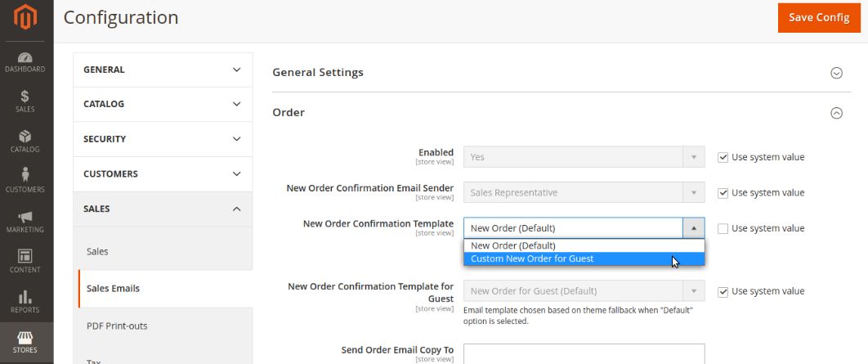Expand the General Settings section
This screenshot has height=364, width=868.
click(x=836, y=73)
